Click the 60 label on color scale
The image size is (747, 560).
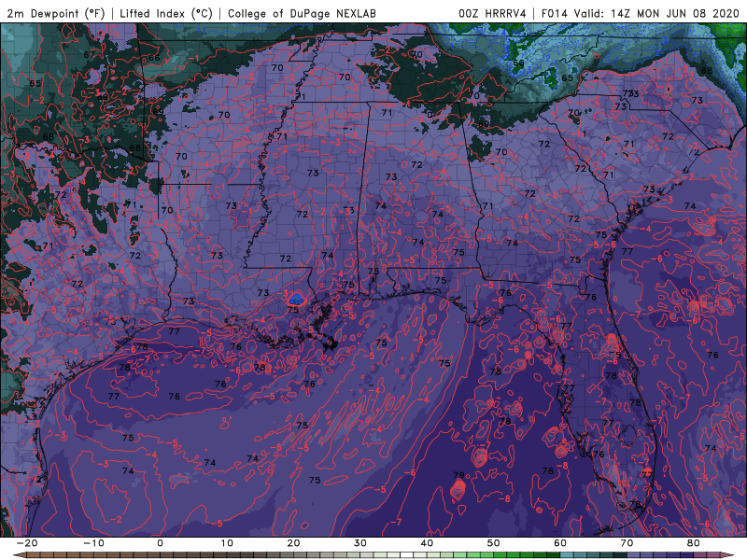(x=560, y=543)
